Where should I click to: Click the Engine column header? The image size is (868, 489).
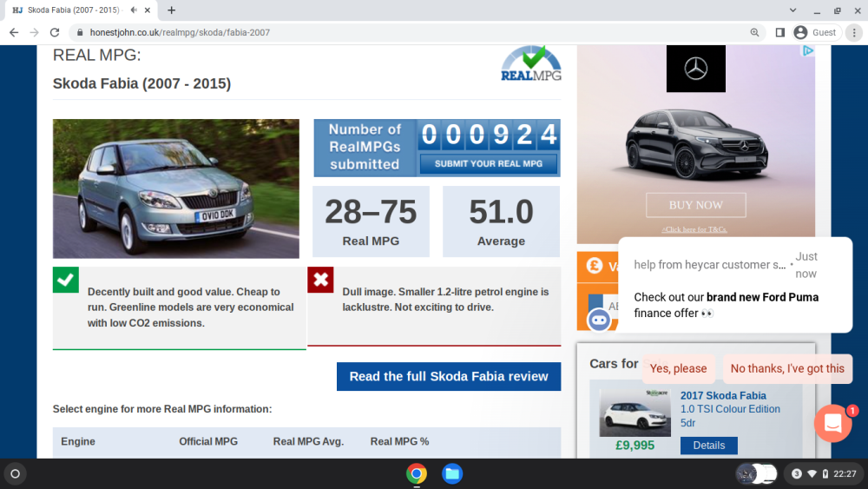click(78, 441)
